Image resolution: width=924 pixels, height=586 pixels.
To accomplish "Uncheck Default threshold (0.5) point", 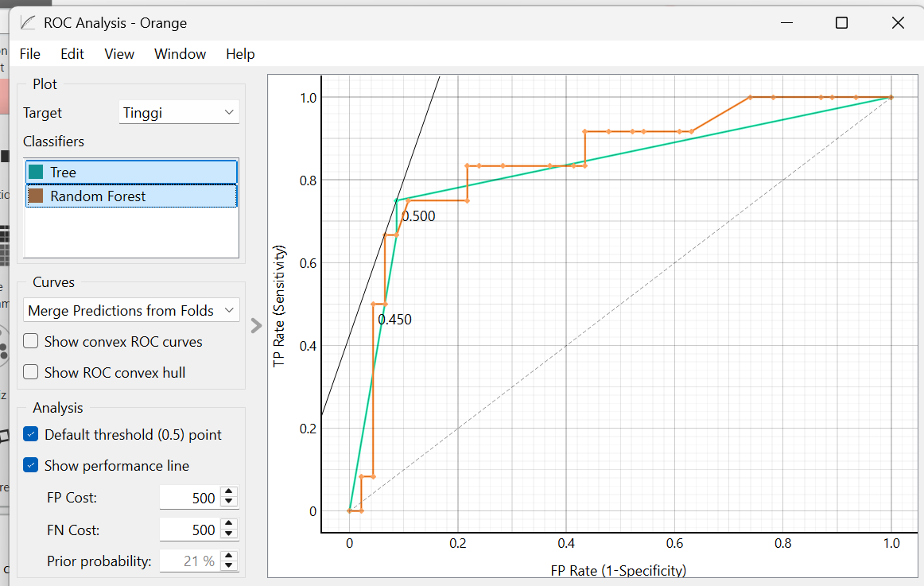I will click(31, 434).
